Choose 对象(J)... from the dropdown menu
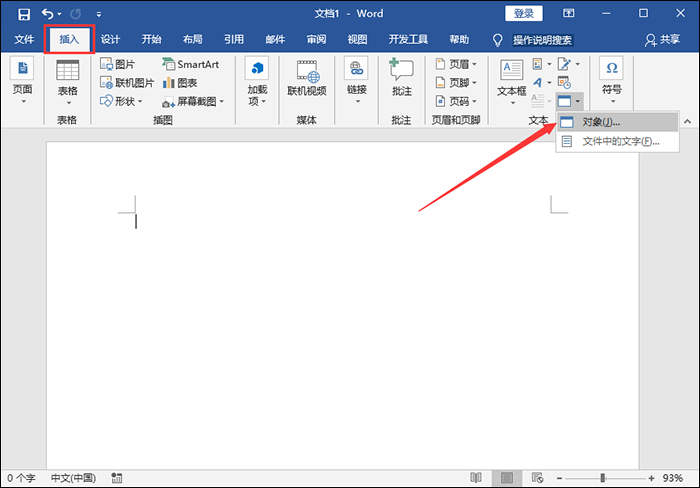The width and height of the screenshot is (700, 488). click(x=617, y=122)
